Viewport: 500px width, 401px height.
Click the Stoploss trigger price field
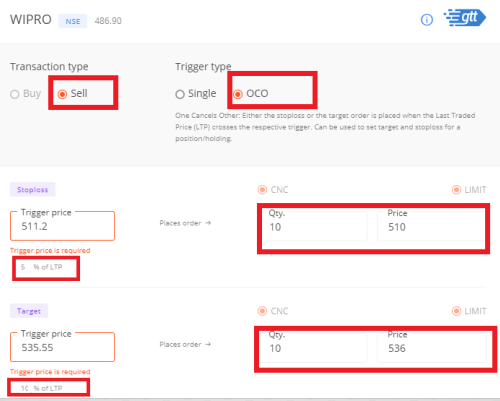[62, 226]
